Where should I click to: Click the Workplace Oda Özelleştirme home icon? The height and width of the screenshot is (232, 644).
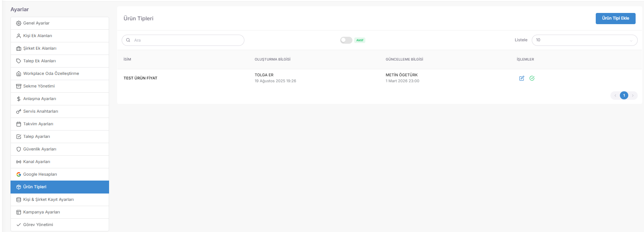tap(19, 73)
